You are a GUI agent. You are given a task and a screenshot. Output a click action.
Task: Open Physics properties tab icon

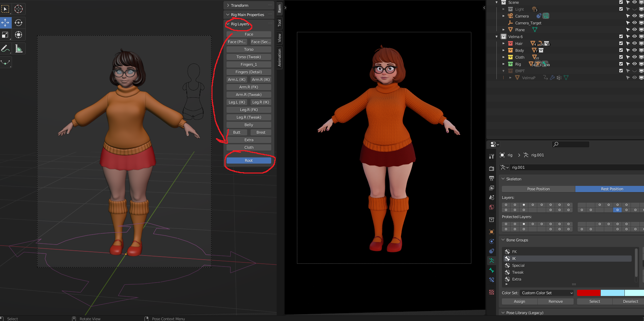(x=492, y=241)
